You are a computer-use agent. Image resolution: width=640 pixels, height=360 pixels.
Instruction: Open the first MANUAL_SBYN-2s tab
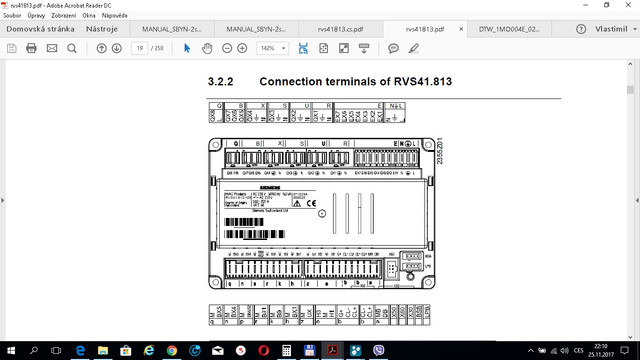click(172, 29)
